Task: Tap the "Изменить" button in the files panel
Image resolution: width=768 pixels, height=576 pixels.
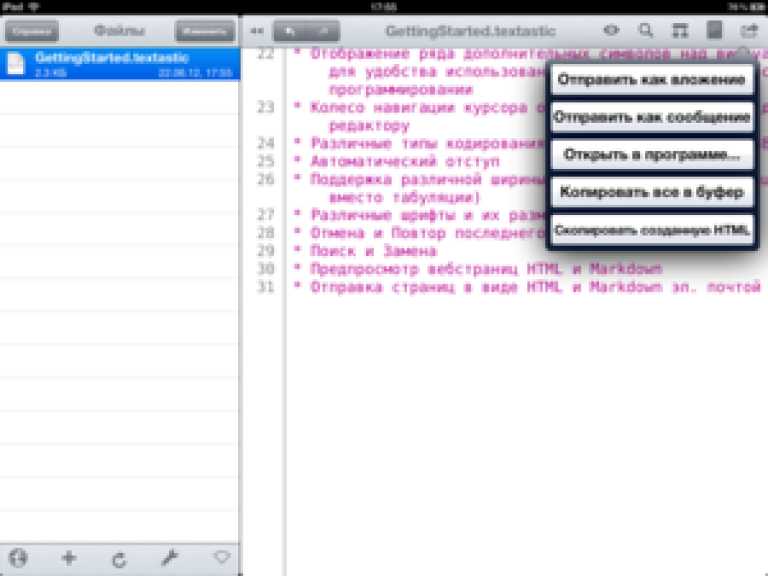Action: click(205, 31)
